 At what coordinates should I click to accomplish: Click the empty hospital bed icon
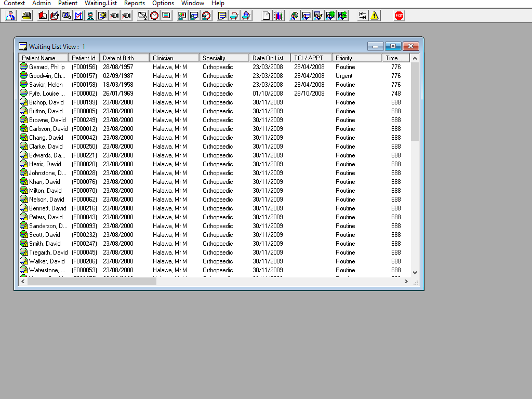pos(234,16)
